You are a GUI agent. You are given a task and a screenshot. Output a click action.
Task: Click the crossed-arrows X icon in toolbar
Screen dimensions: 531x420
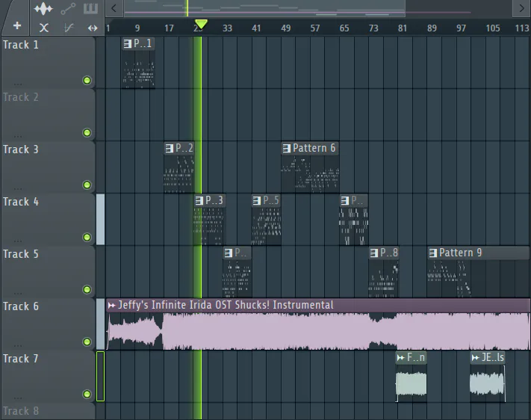[x=43, y=28]
